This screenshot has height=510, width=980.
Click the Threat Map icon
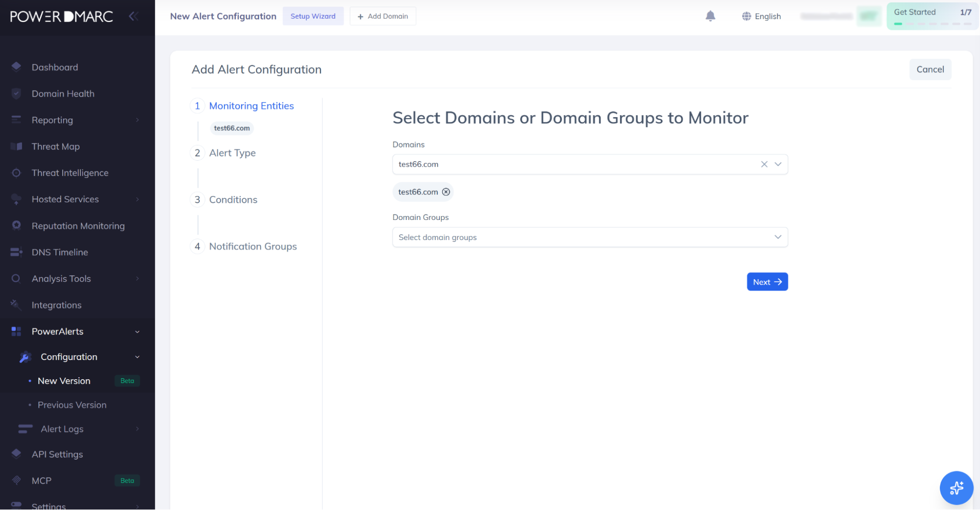[16, 146]
